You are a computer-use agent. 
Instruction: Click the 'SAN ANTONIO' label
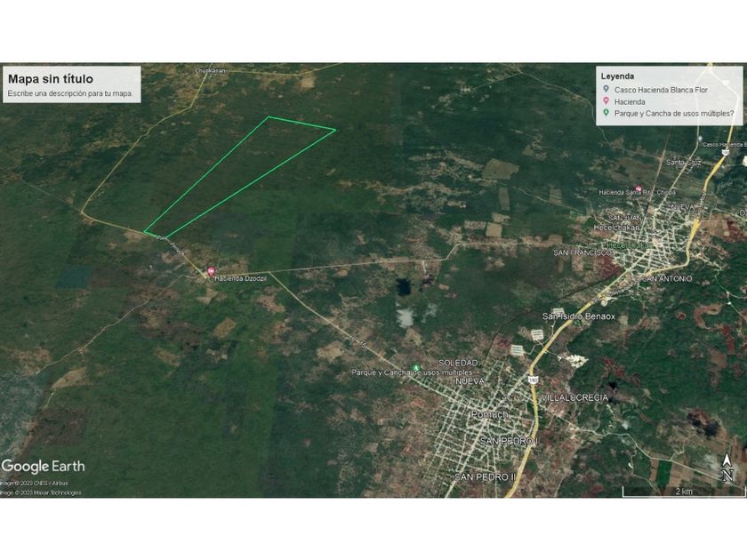click(x=667, y=278)
